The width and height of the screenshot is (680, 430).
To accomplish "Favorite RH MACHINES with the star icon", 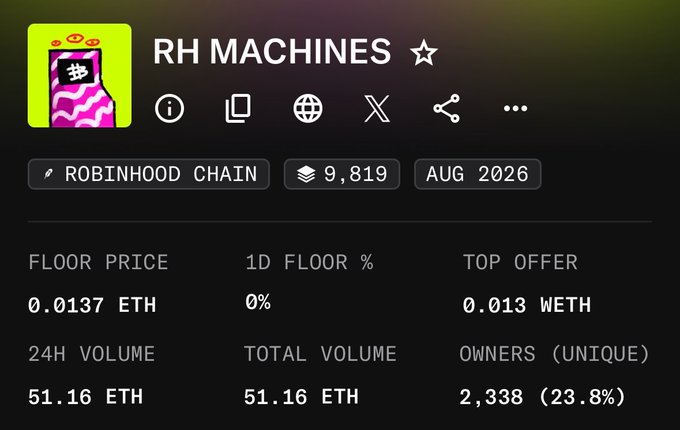I will click(x=424, y=52).
